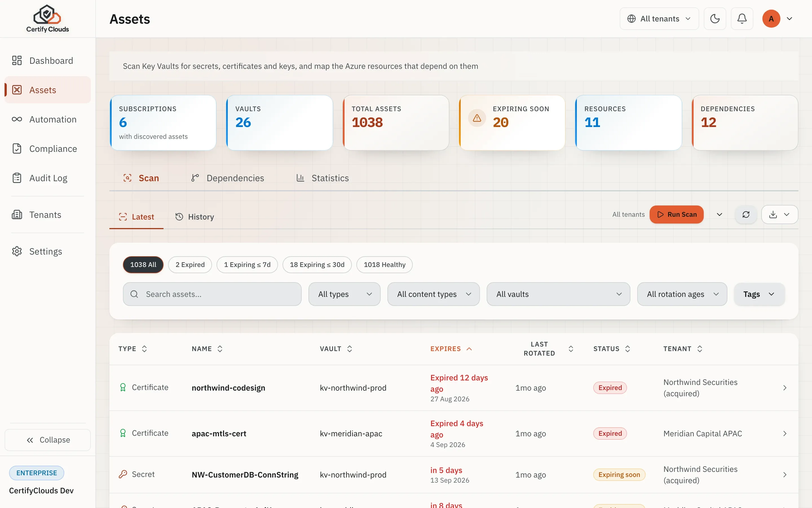The image size is (812, 508).
Task: Open NW-CustomerDB-ConnString row chevron
Action: (x=784, y=474)
